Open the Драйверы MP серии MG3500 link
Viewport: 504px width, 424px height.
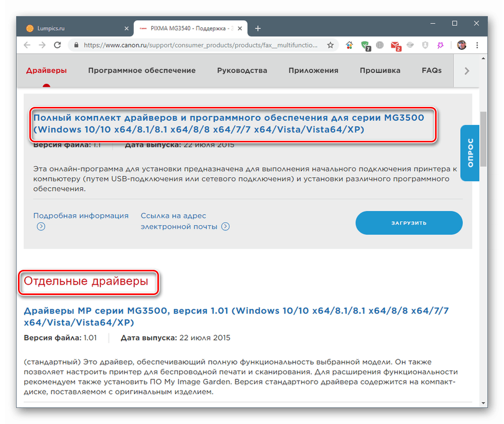point(236,317)
